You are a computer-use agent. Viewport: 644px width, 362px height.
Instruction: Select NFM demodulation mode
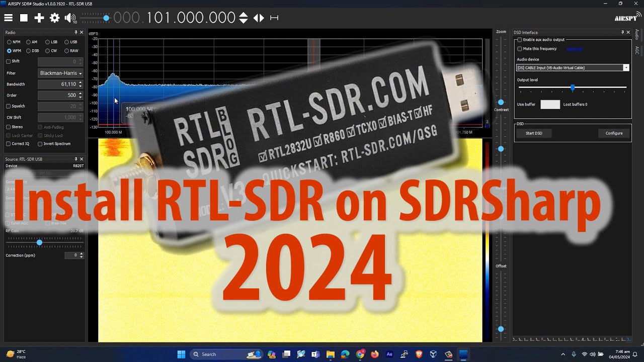point(14,42)
